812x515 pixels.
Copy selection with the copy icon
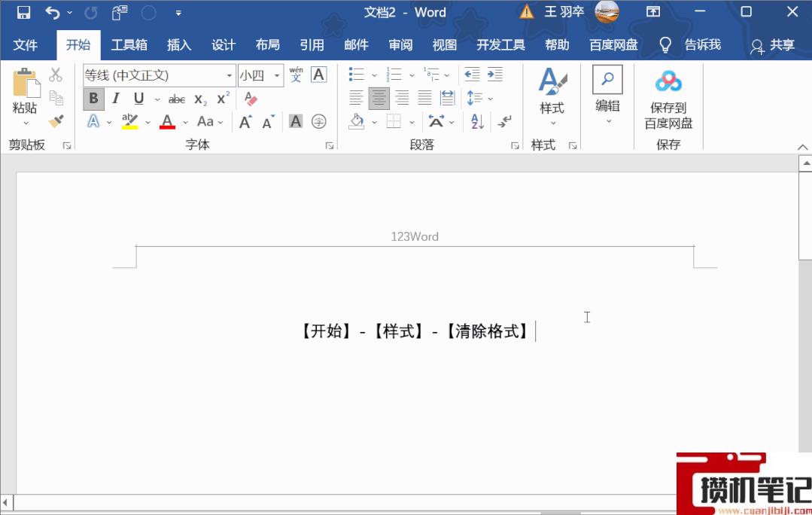(56, 97)
